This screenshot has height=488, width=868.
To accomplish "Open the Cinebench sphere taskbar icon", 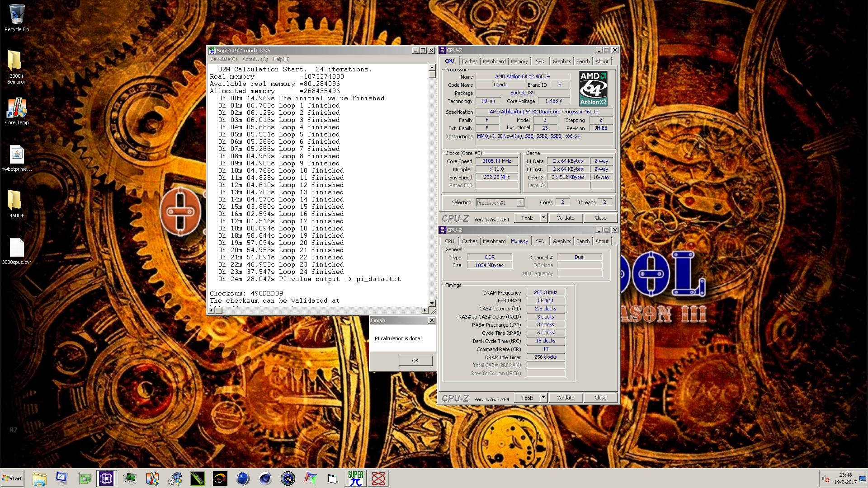I will pos(265,479).
